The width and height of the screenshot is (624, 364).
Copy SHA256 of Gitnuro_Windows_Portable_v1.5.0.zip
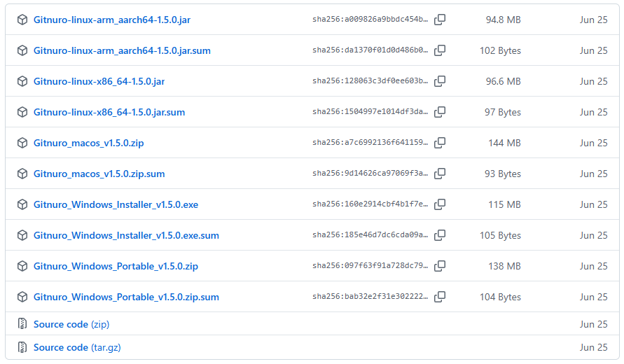pos(440,266)
